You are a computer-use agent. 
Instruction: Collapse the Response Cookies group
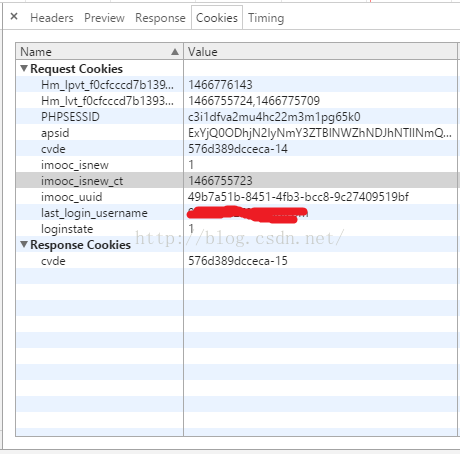24,244
